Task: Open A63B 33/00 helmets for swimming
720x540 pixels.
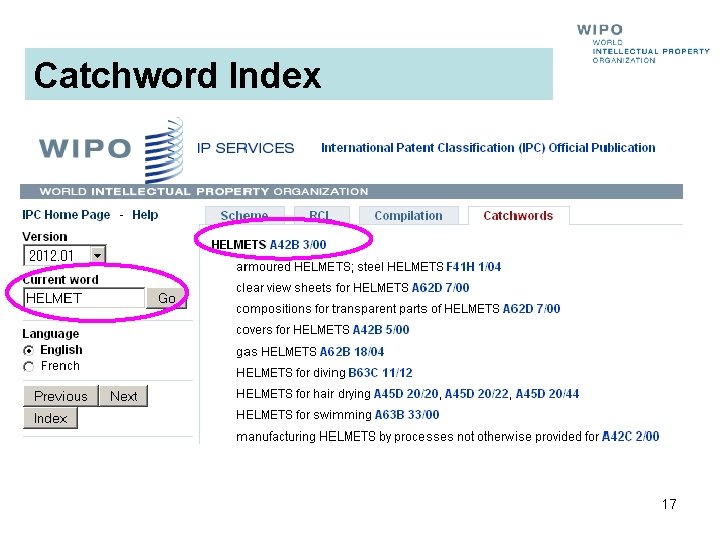Action: (x=407, y=415)
